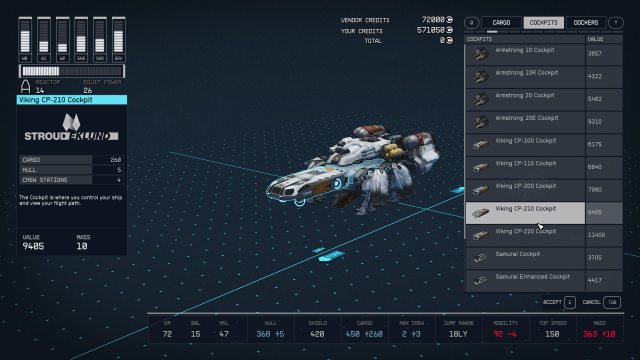Click the Top Speed 150 stat
Image resolution: width=640 pixels, height=360 pixels.
[552, 330]
